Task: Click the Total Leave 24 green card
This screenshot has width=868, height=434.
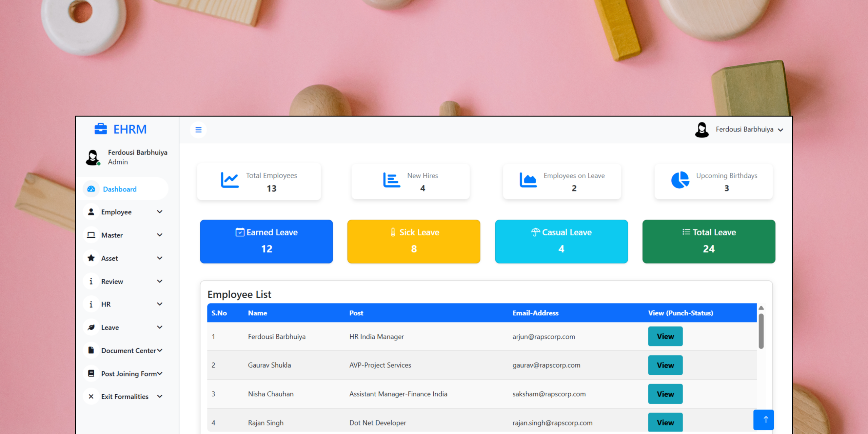Action: (x=709, y=241)
